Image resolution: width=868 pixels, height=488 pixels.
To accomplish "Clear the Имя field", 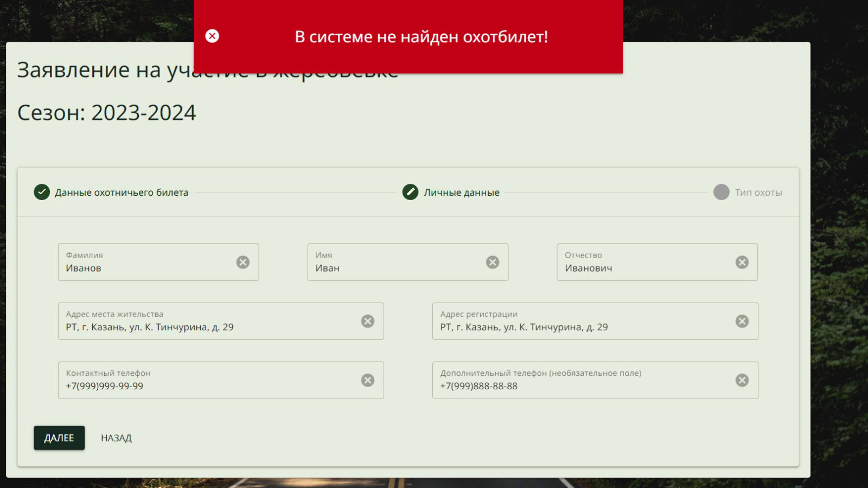I will click(x=493, y=262).
